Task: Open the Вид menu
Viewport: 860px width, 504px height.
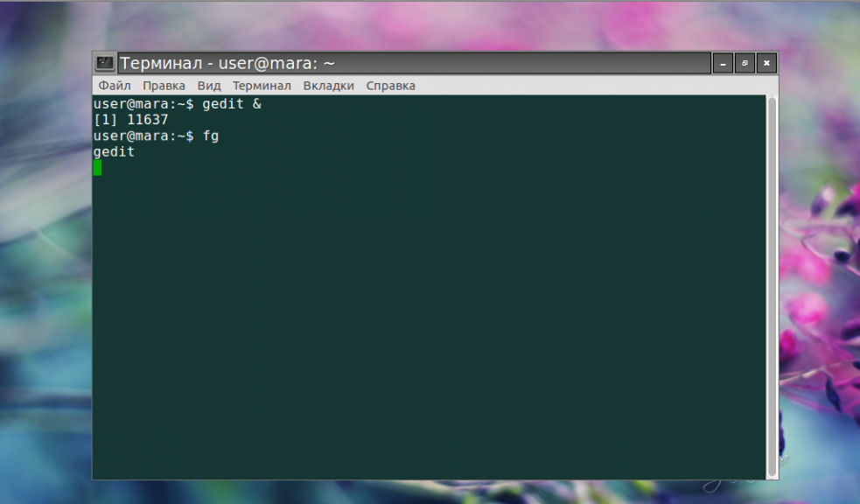Action: pos(209,86)
